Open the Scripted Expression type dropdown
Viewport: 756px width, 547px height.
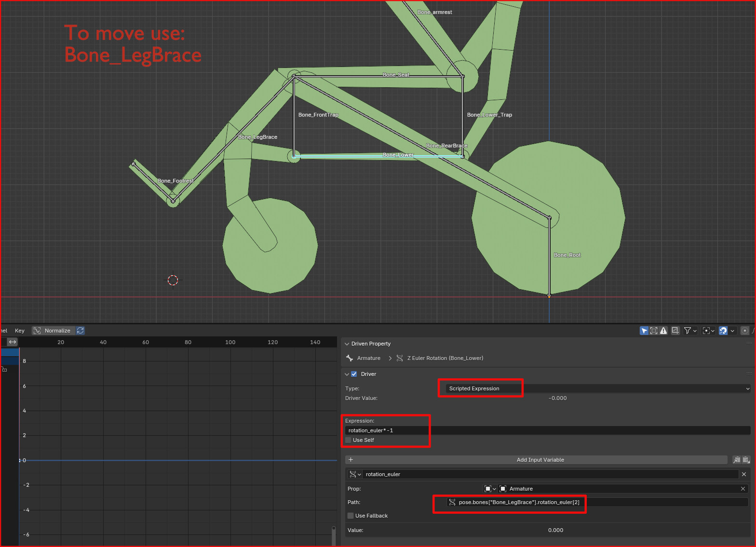point(598,388)
